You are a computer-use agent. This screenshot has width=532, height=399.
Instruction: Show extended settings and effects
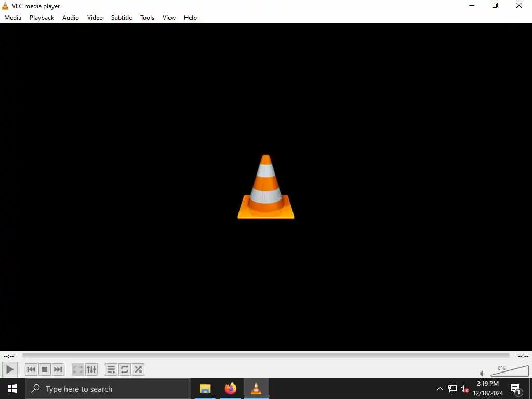(x=91, y=369)
